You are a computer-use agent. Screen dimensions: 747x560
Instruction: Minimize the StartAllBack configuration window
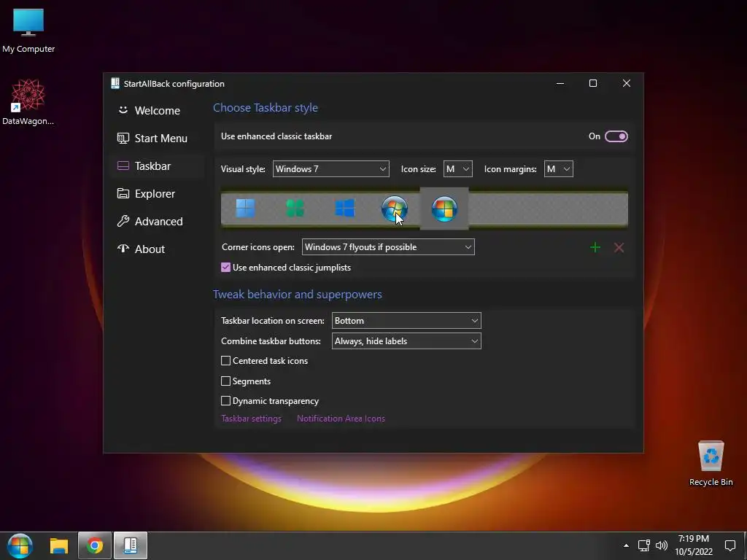(x=560, y=83)
